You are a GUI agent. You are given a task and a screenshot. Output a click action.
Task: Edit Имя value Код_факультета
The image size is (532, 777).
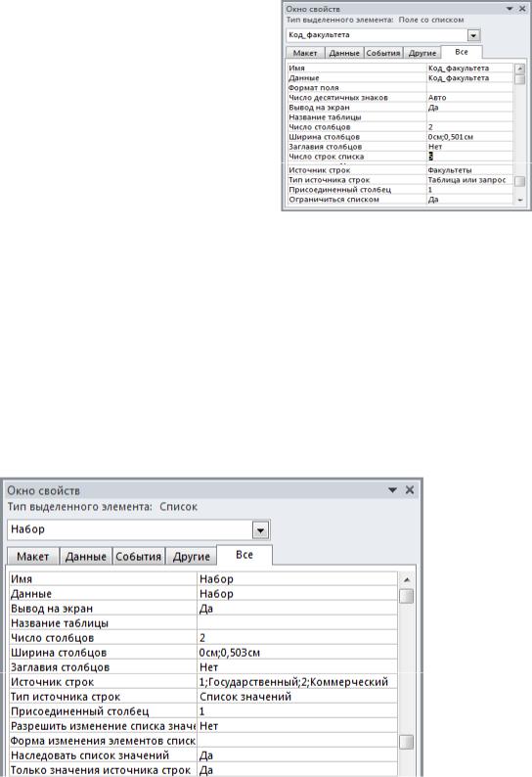469,68
